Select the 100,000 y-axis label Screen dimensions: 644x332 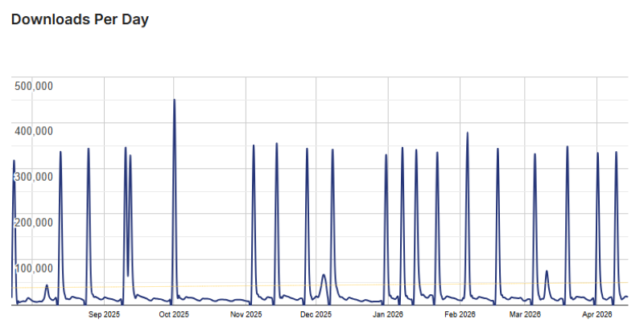tap(34, 268)
